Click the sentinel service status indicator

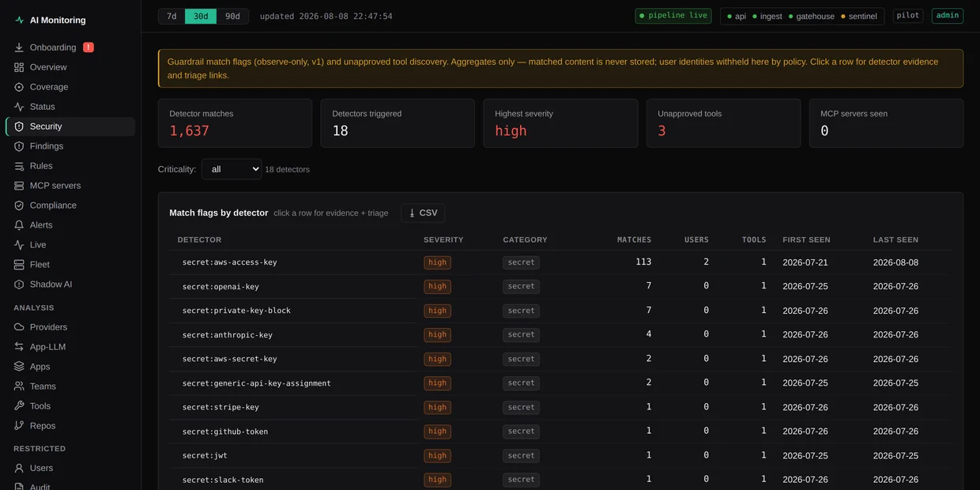point(859,16)
